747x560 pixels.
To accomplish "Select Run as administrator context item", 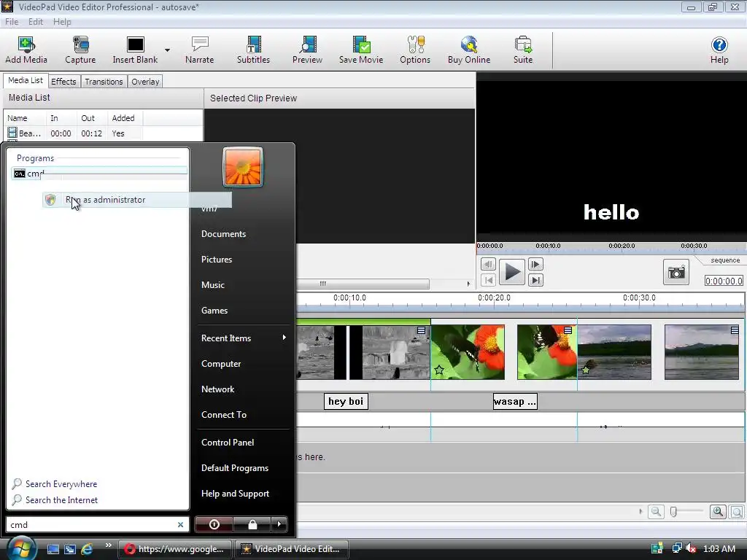I will pyautogui.click(x=136, y=200).
